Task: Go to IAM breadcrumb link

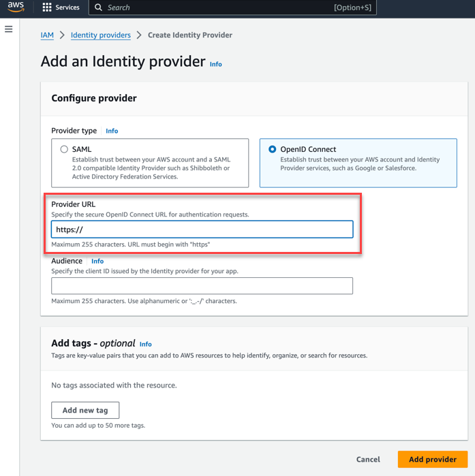Action: (47, 35)
